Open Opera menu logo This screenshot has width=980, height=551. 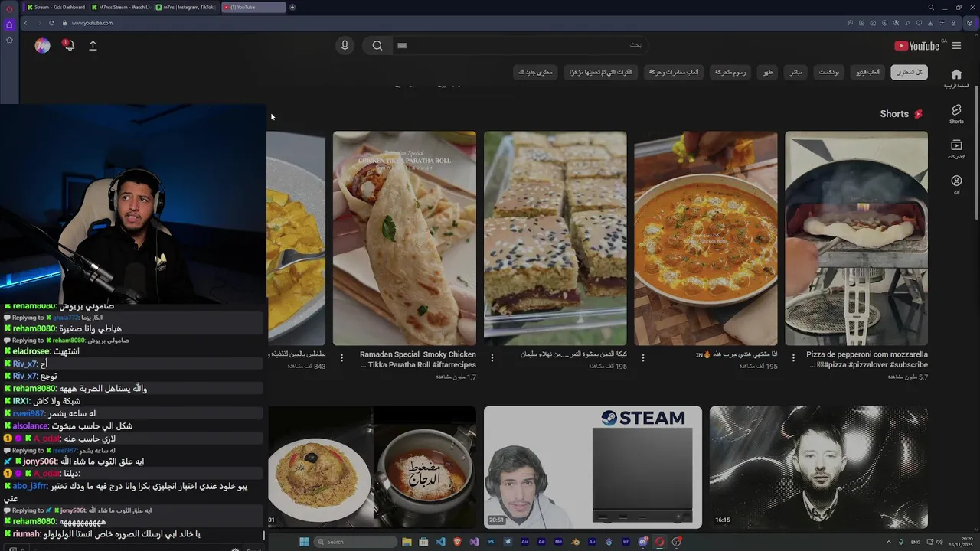pyautogui.click(x=8, y=9)
